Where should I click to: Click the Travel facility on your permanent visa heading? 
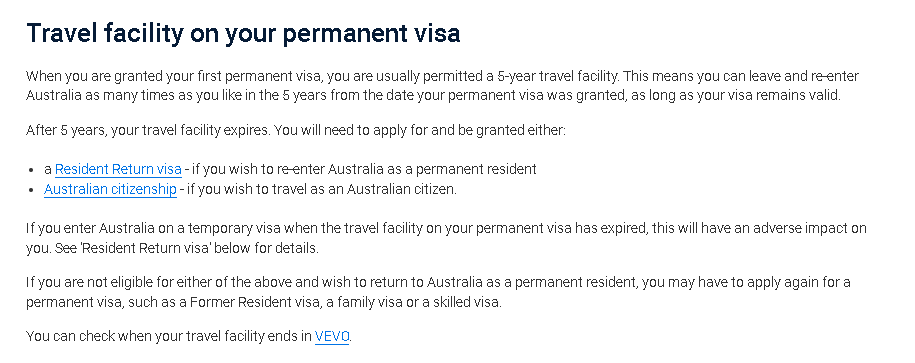coord(243,33)
